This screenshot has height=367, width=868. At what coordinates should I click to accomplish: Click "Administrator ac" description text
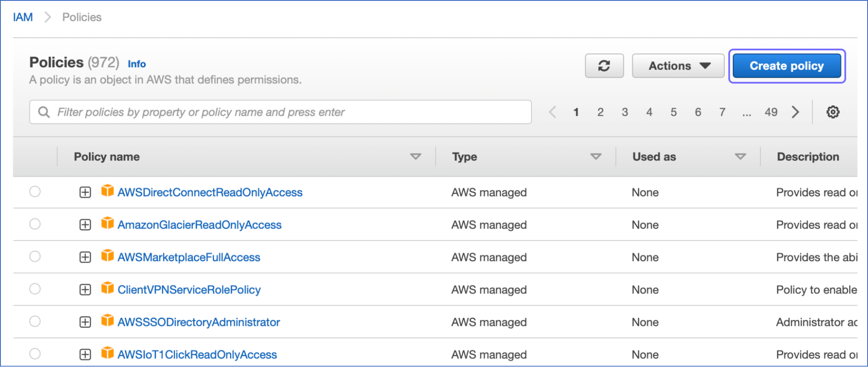(817, 322)
